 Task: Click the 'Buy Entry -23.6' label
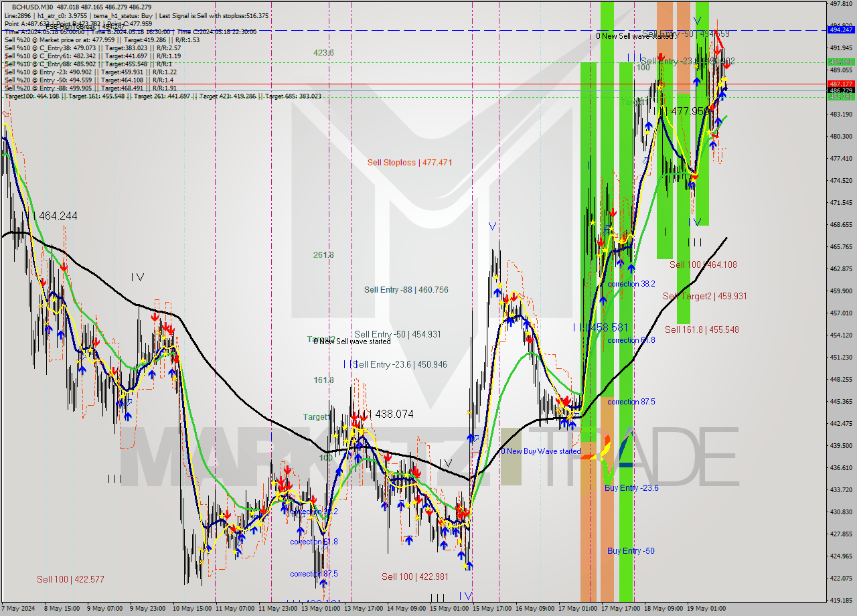click(631, 487)
